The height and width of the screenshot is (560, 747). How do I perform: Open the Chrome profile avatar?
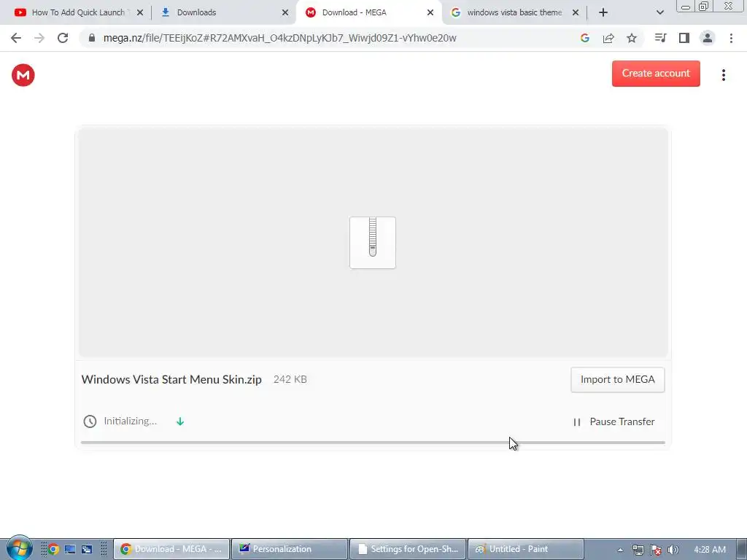708,38
